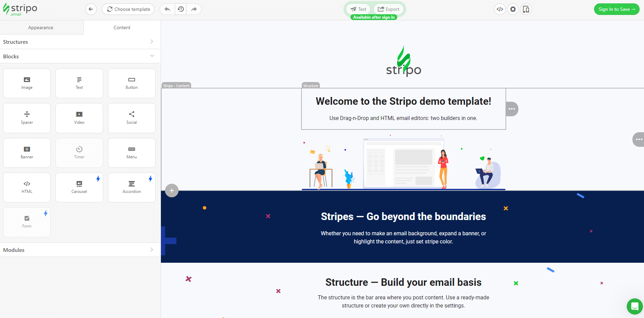
Task: Click the Structure — Build your email basis heading
Action: point(403,282)
